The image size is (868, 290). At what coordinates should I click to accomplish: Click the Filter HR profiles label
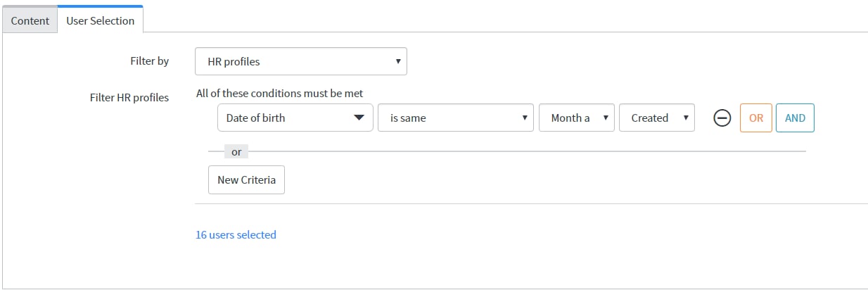(129, 98)
